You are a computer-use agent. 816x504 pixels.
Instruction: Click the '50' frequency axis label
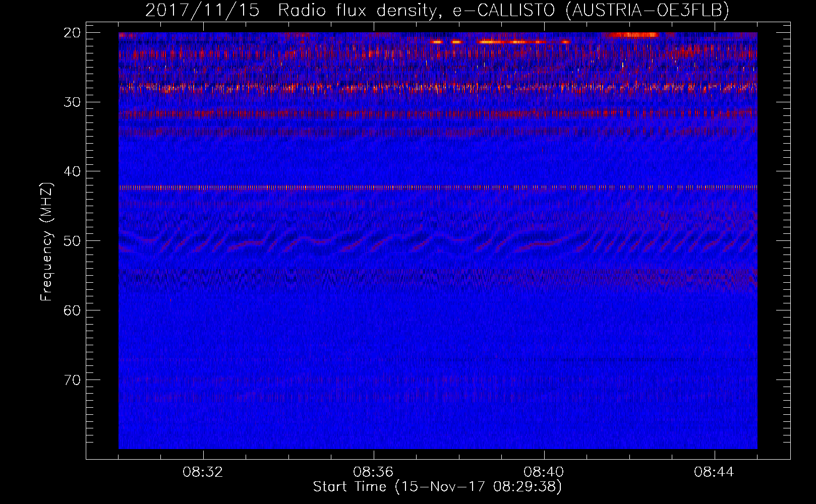click(73, 241)
